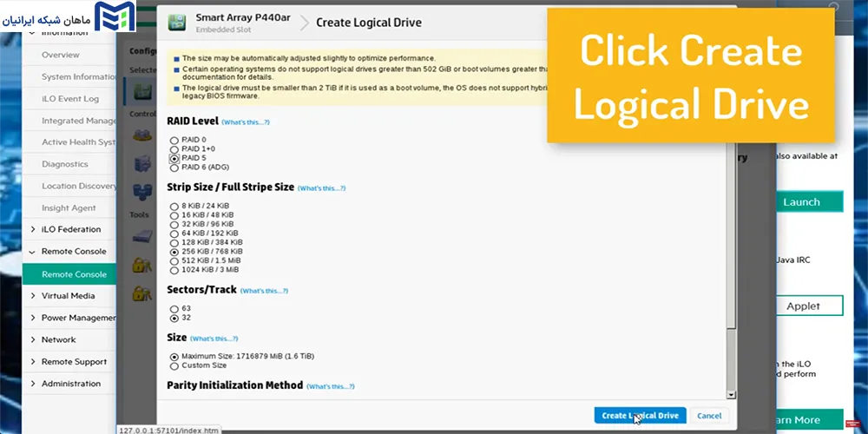868x434 pixels.
Task: Choose 128 KiB / 384 KiB strip size
Action: (x=174, y=242)
